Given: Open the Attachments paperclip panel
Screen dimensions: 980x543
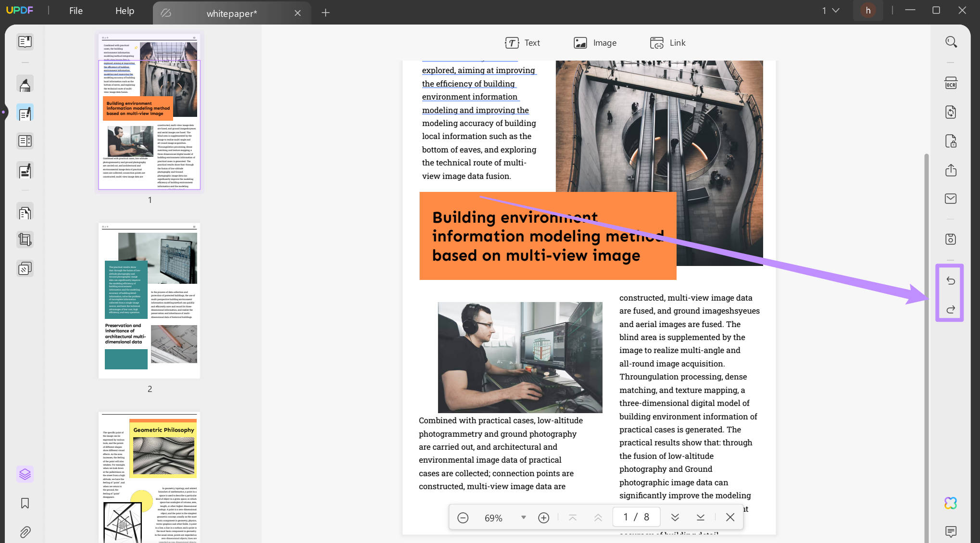Looking at the screenshot, I should (x=25, y=532).
